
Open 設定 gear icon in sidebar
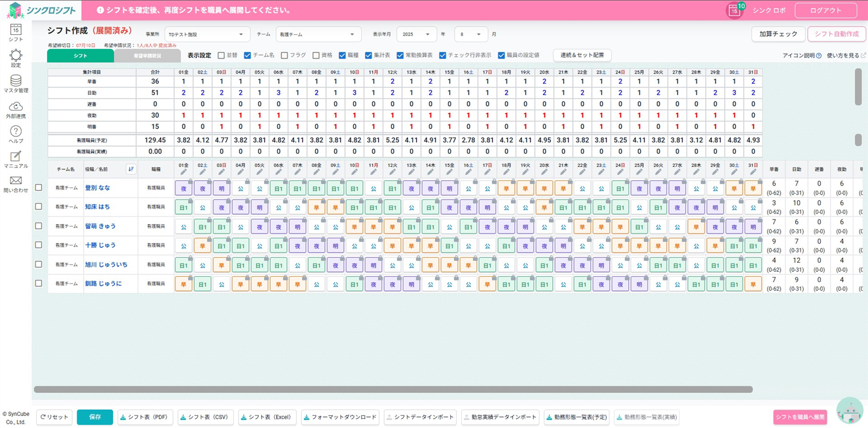[16, 55]
